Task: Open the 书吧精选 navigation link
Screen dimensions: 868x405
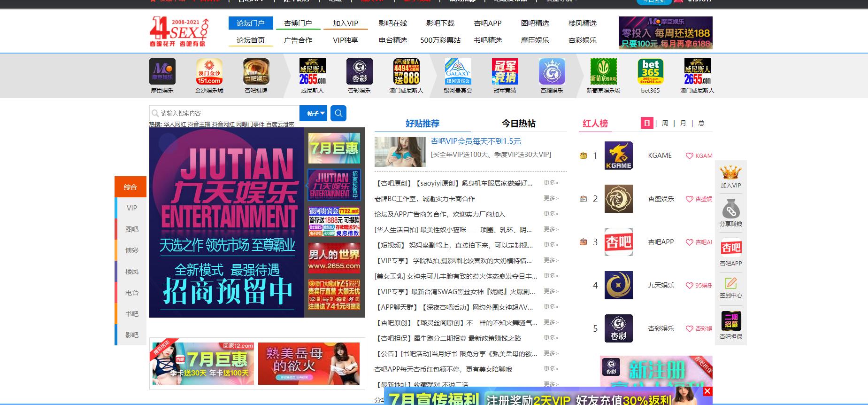Action: coord(488,40)
